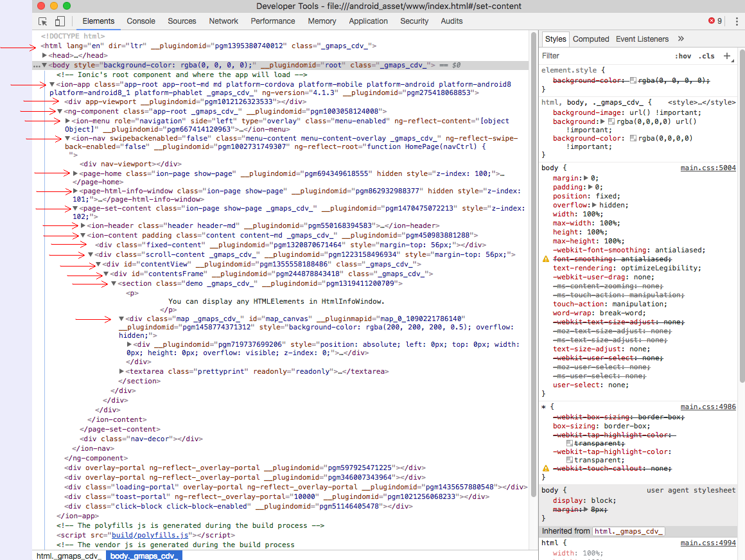Viewport: 745px width, 560px height.
Task: Open the build/polyfills.js script link
Action: 150,536
